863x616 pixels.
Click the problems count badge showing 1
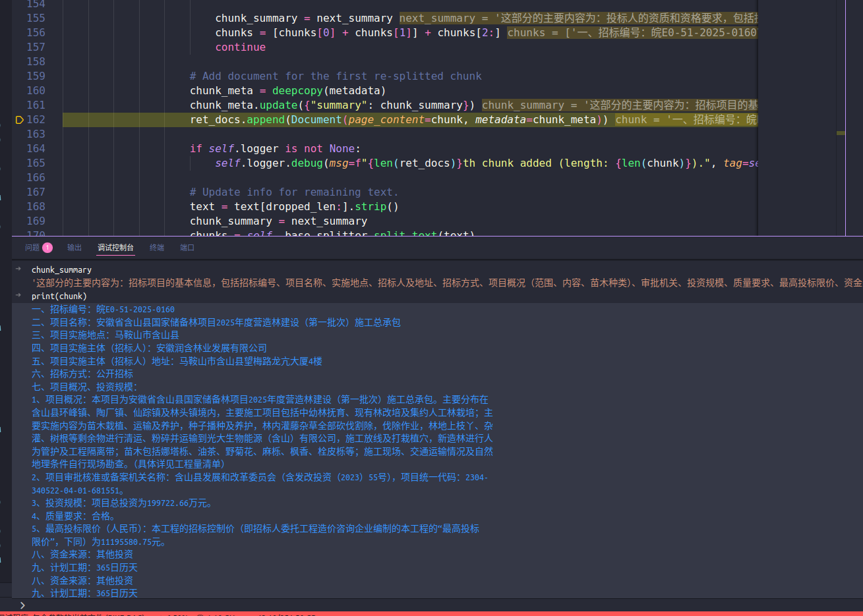click(47, 248)
